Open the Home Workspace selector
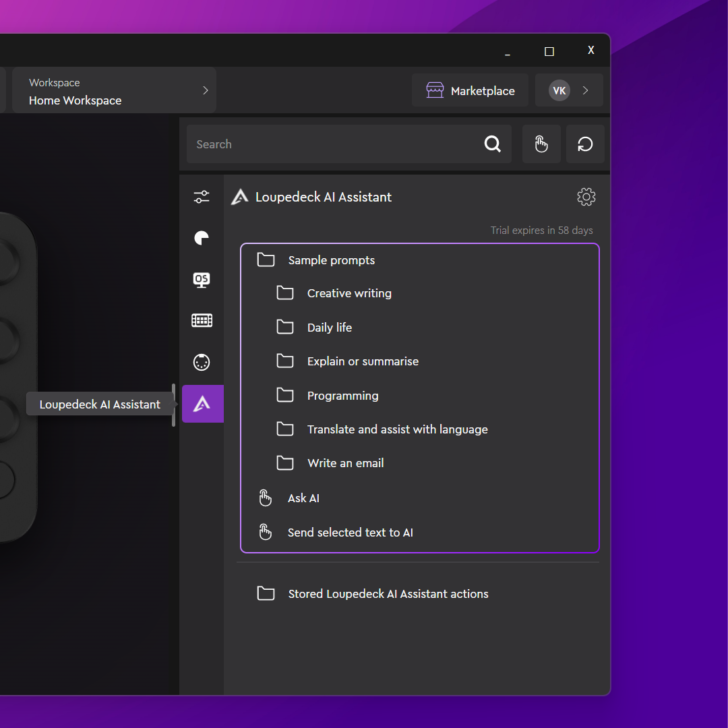The height and width of the screenshot is (728, 728). point(114,91)
